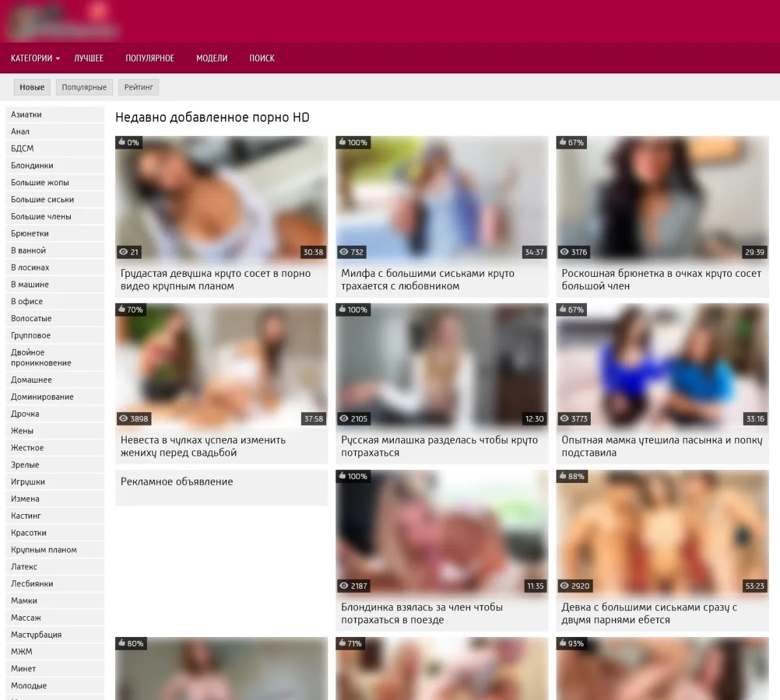Open the video thumbnail with duration 12:30

(442, 364)
